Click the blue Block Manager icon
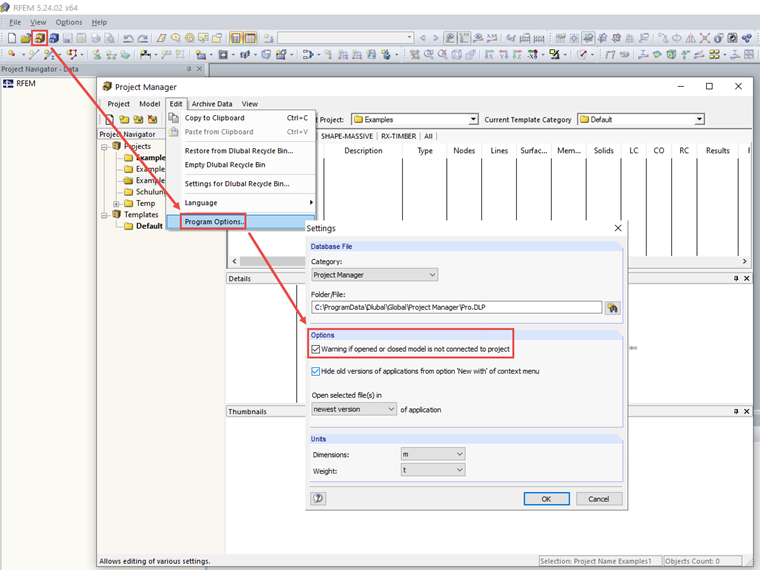 [54, 38]
